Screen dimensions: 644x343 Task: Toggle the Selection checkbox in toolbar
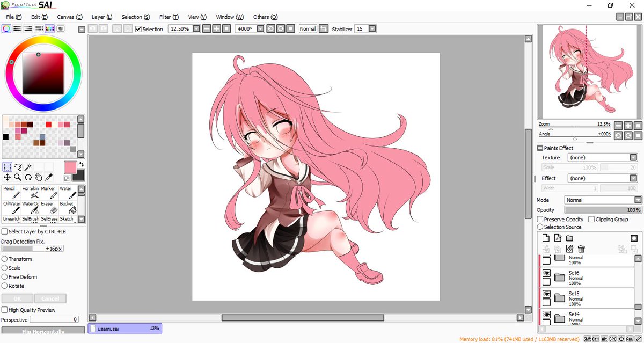[x=138, y=29]
